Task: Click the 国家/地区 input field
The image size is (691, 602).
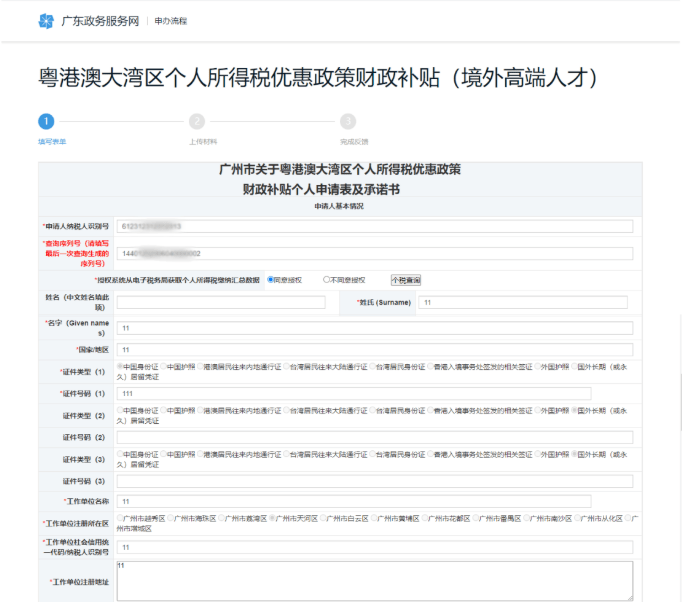Action: 374,349
